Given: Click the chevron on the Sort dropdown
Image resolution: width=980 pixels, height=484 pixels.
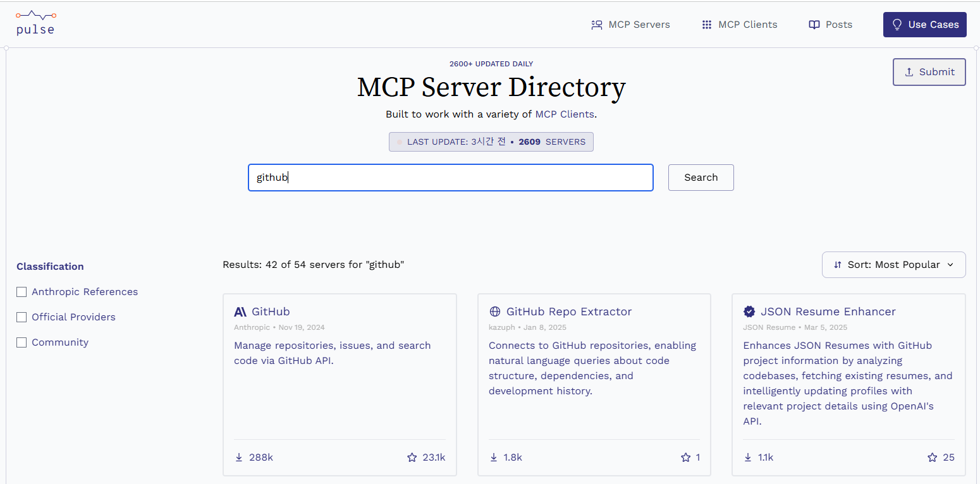Looking at the screenshot, I should click(x=950, y=265).
